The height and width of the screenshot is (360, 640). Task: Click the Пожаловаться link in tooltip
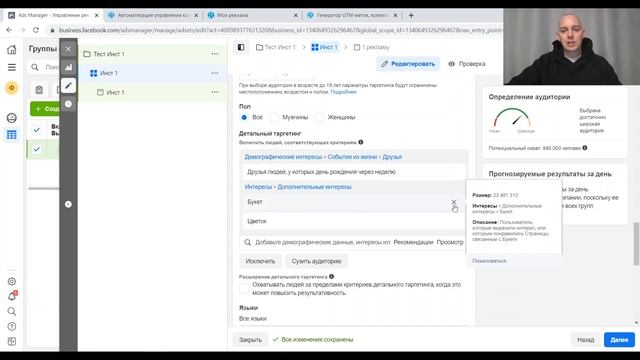click(x=489, y=261)
